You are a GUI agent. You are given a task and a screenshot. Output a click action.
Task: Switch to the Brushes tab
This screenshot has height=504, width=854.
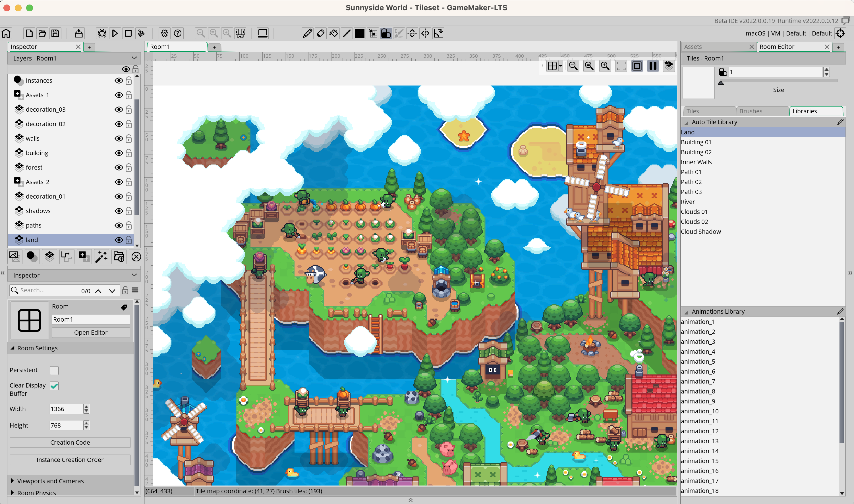[x=762, y=111]
